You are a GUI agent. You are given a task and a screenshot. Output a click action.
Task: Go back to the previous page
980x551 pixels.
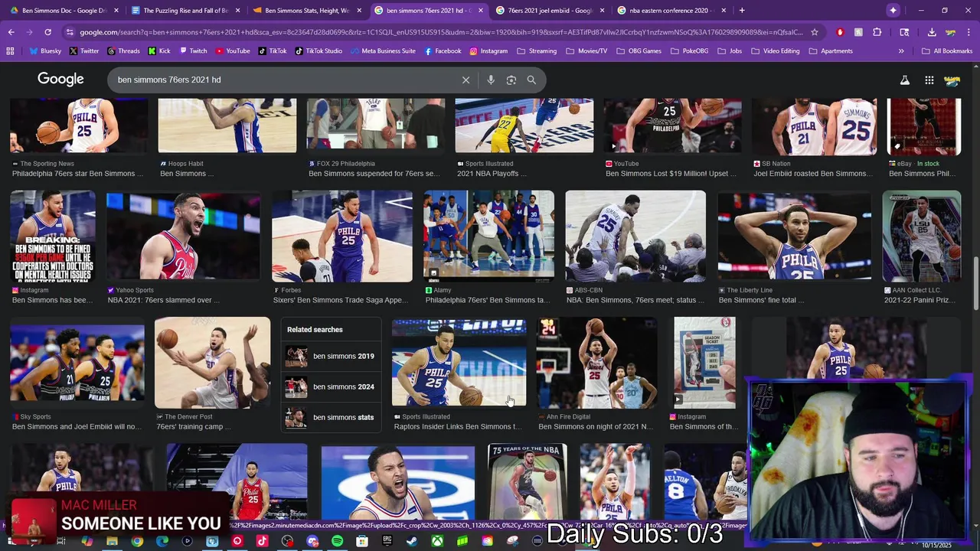[x=11, y=32]
